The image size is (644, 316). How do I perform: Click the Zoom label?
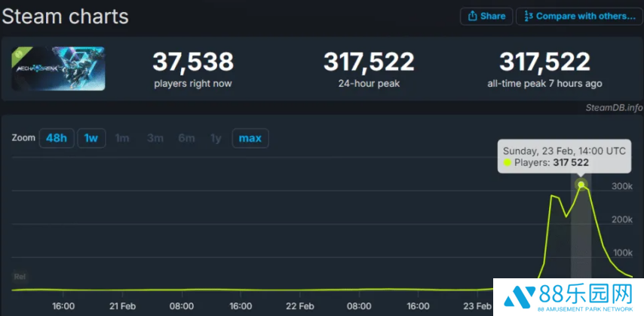coord(23,138)
